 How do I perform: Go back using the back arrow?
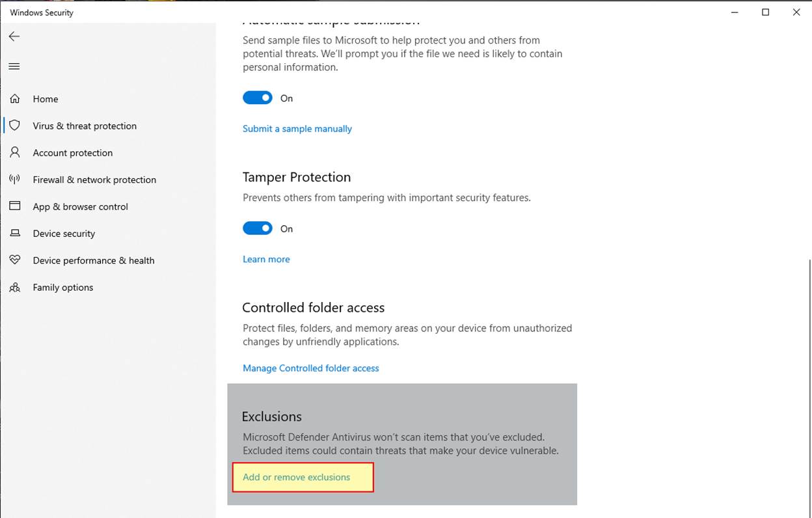[x=14, y=36]
